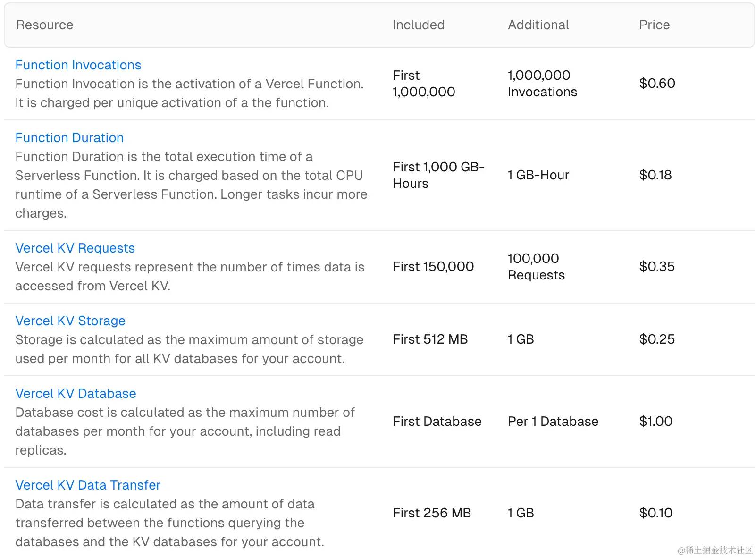Image resolution: width=756 pixels, height=558 pixels.
Task: Click the First 150,000 included cell
Action: 433,267
